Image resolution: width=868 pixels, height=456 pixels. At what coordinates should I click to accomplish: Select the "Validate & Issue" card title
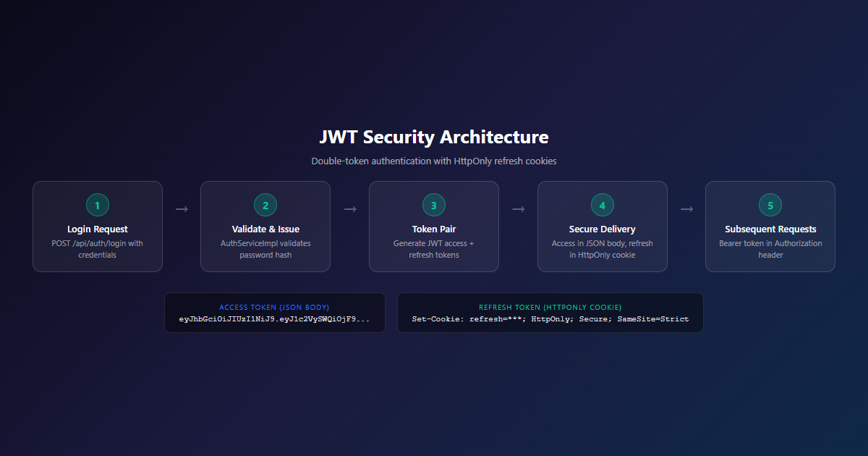pos(265,229)
